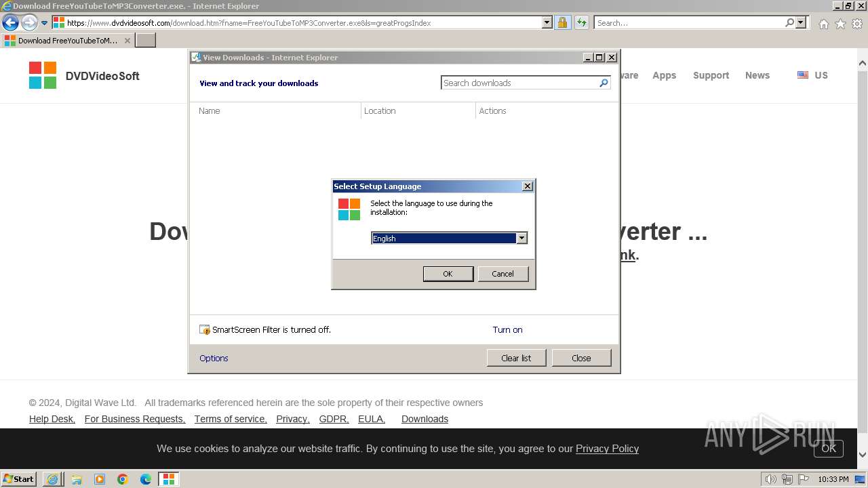Click the DVDVideoSoft logo
The image size is (868, 488).
[x=84, y=75]
